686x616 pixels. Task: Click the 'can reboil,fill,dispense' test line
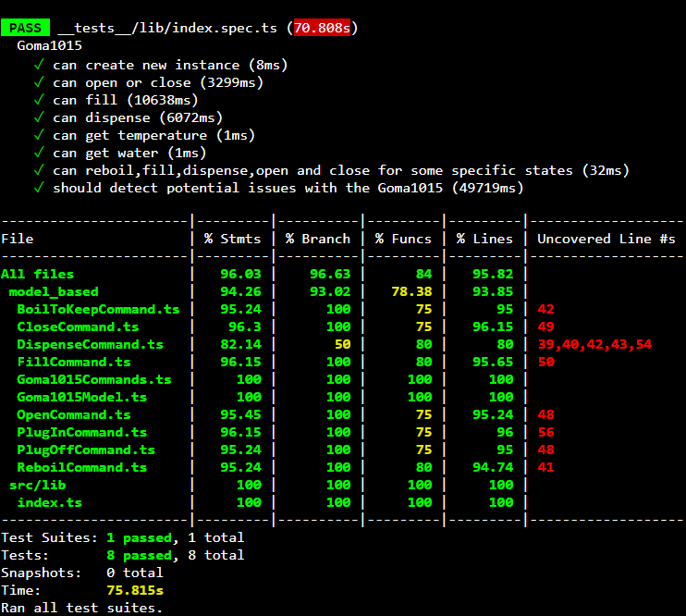tap(332, 170)
